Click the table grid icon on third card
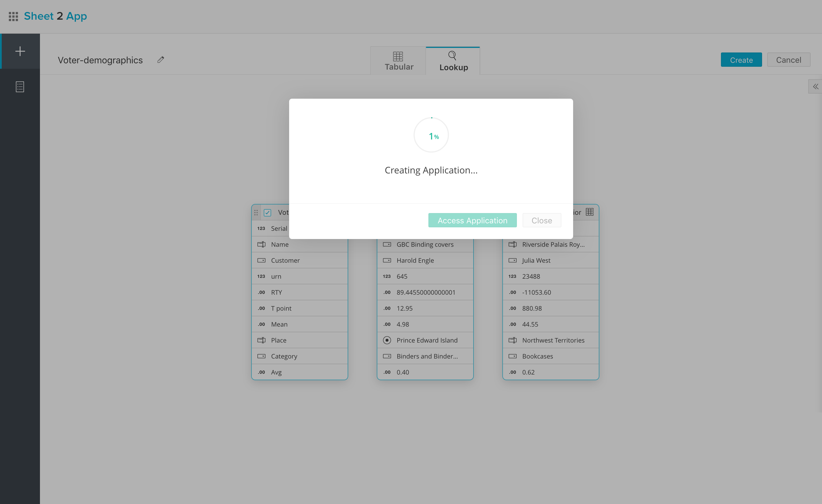This screenshot has height=504, width=822. (589, 212)
